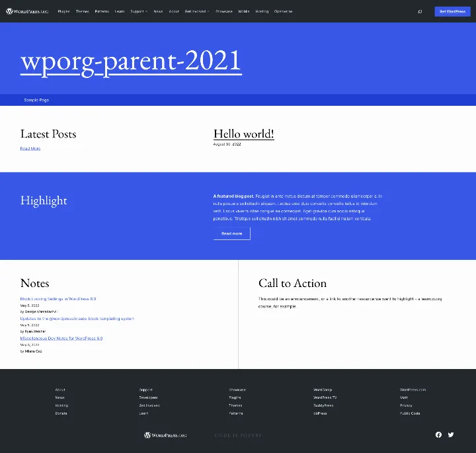Click the Hosting link in the footer
This screenshot has height=453, width=476.
[x=61, y=405]
